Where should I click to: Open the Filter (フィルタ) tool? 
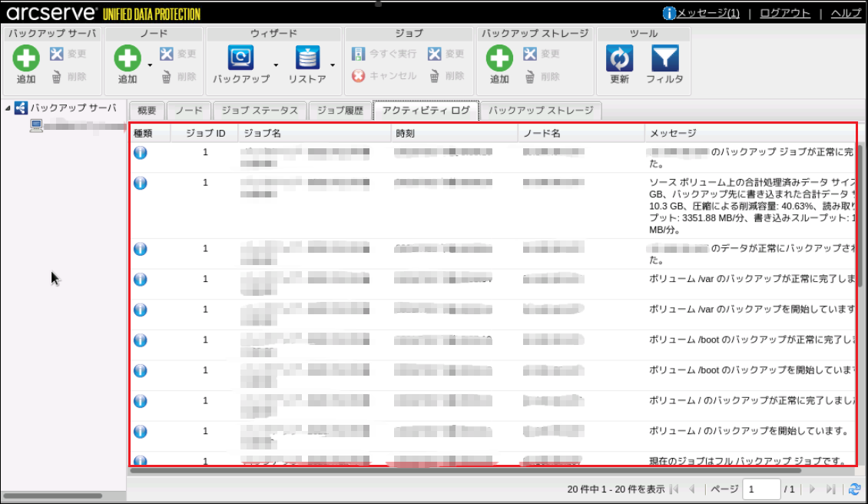[664, 58]
